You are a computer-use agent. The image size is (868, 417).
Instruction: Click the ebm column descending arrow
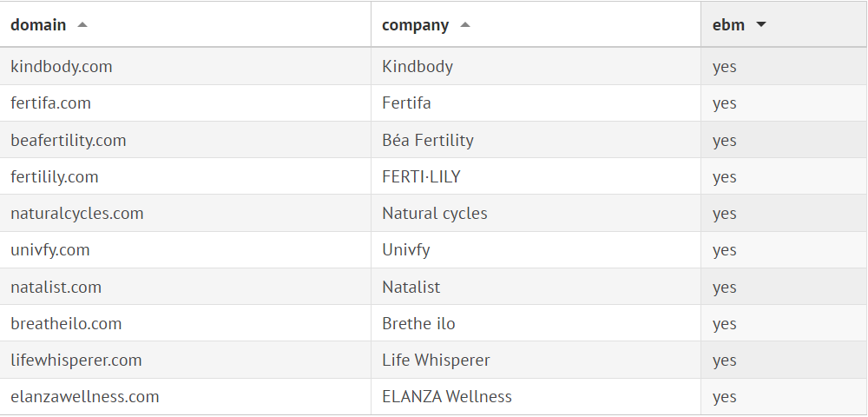761,25
